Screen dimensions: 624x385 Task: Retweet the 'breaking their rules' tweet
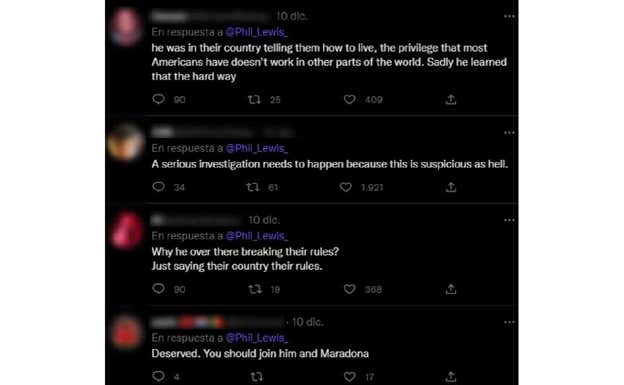point(255,289)
